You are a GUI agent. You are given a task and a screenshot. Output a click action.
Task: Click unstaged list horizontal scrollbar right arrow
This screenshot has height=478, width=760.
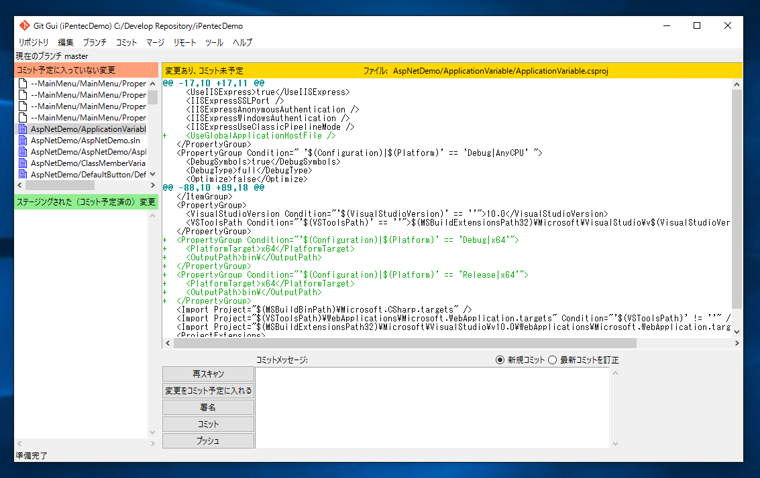tap(153, 185)
